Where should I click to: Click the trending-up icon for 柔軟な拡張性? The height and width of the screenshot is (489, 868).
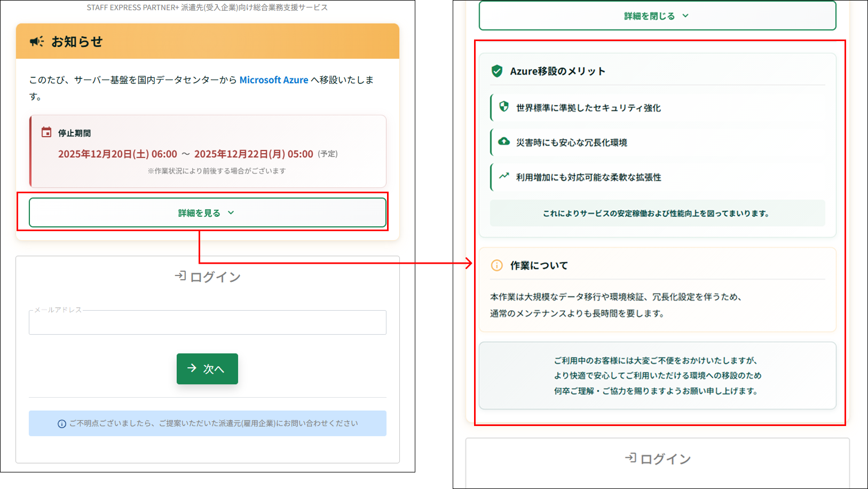504,176
